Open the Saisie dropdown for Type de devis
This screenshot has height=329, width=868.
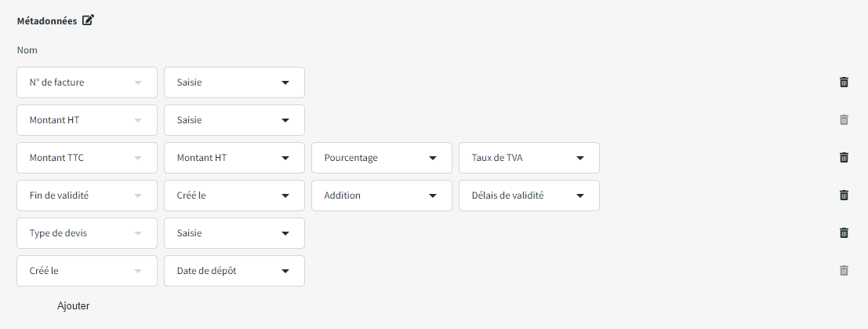[x=234, y=233]
